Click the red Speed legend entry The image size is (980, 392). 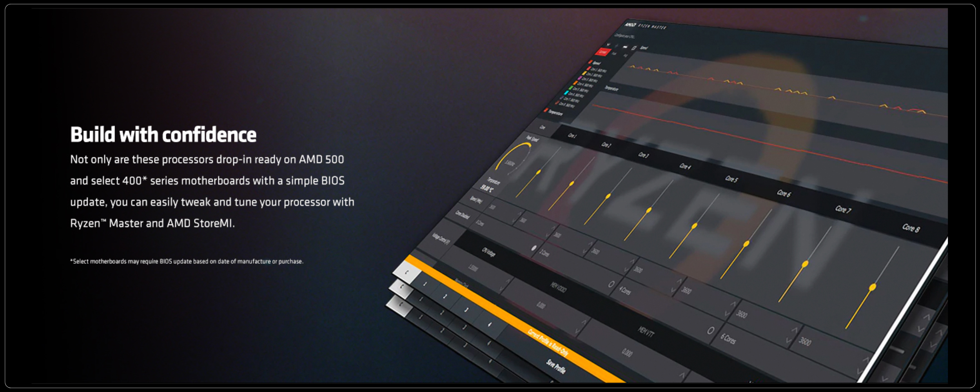pyautogui.click(x=594, y=63)
